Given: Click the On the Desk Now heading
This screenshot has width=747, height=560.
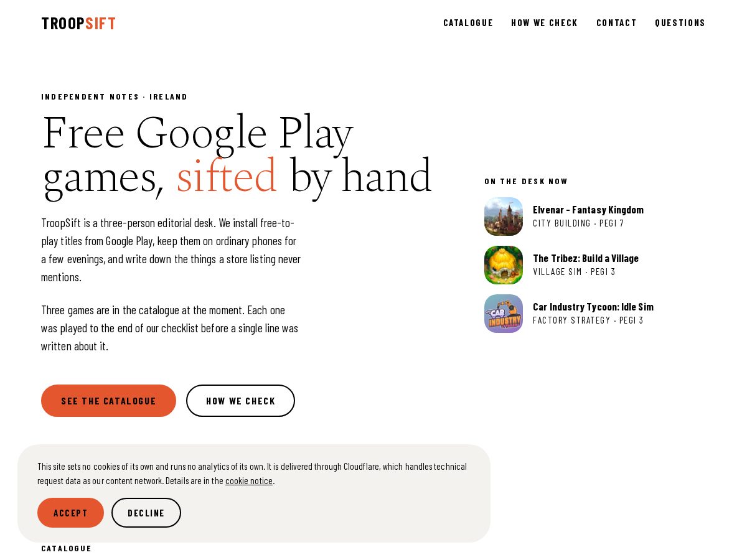Looking at the screenshot, I should pos(526,182).
